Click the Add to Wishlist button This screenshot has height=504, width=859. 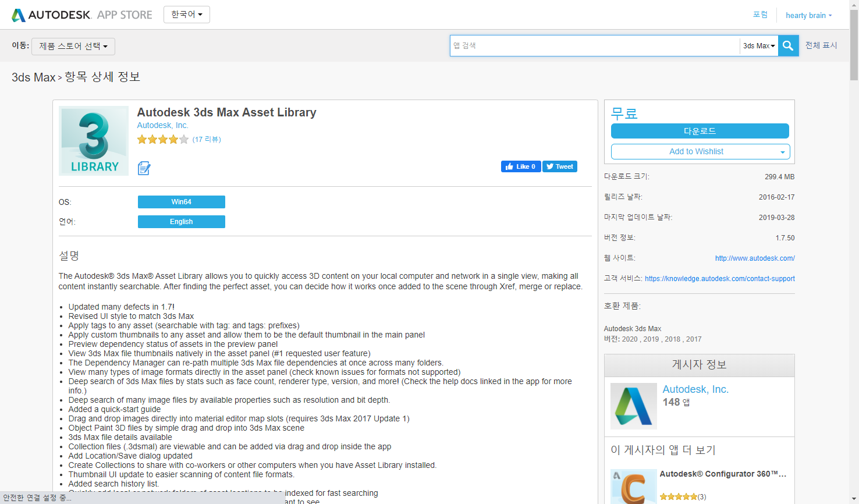point(696,151)
